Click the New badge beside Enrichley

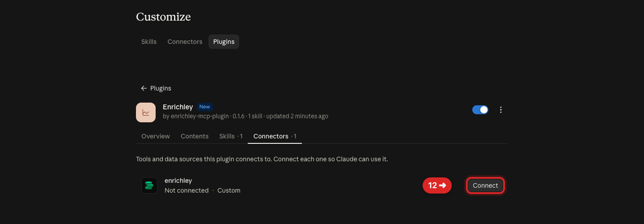click(204, 107)
